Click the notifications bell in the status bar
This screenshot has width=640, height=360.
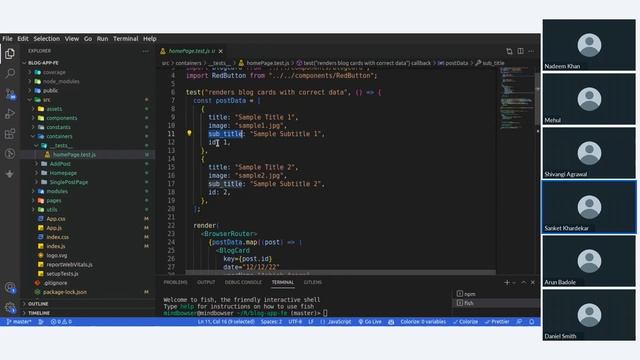point(531,322)
